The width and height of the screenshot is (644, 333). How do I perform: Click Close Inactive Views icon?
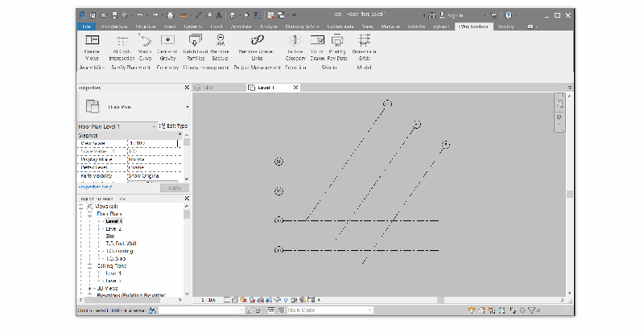271,15
